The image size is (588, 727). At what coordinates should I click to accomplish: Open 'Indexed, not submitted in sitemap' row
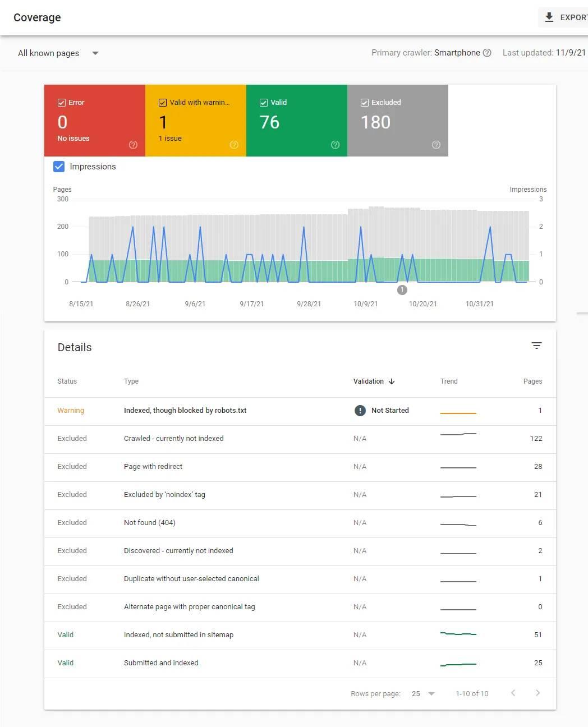pos(300,636)
